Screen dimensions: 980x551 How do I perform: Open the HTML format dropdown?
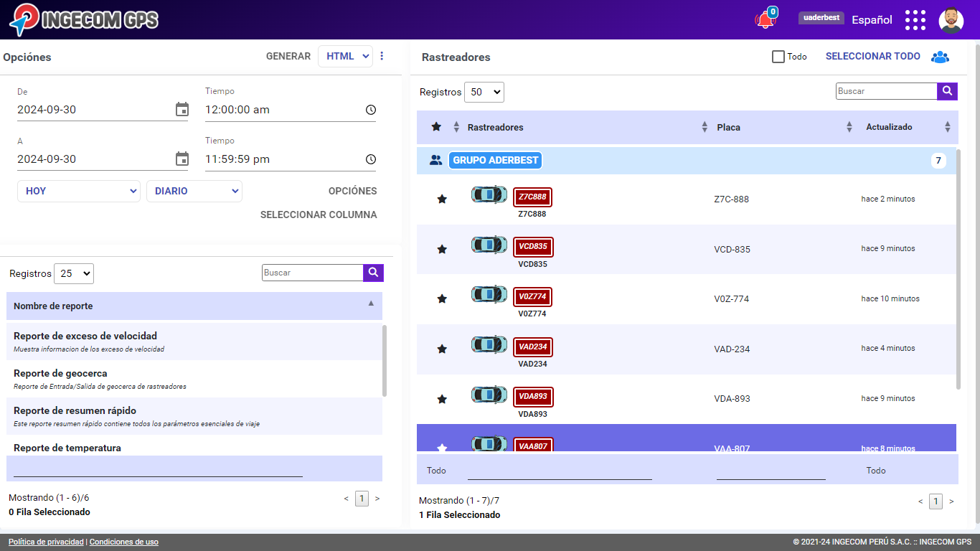345,56
